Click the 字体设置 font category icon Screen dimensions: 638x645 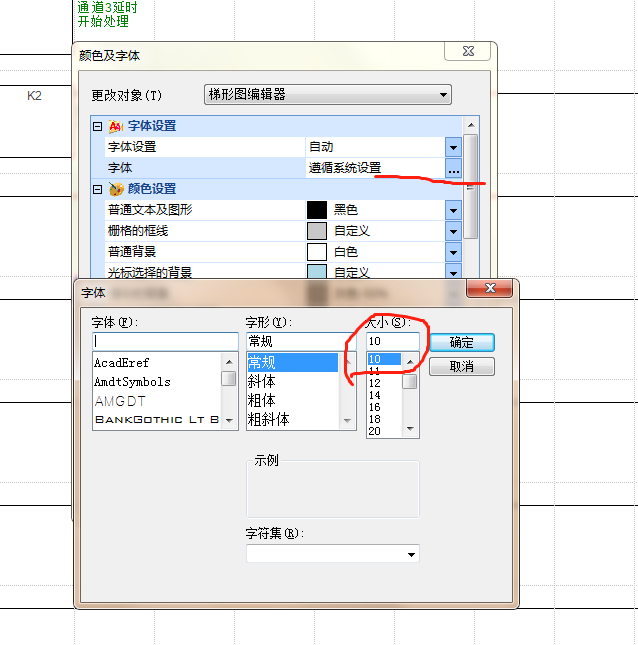[x=116, y=127]
